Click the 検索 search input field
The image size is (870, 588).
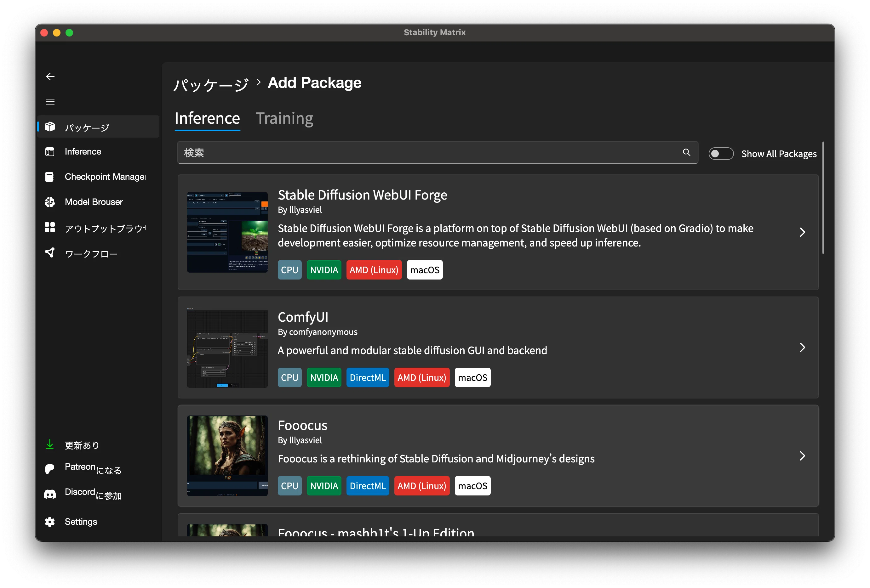pos(437,152)
